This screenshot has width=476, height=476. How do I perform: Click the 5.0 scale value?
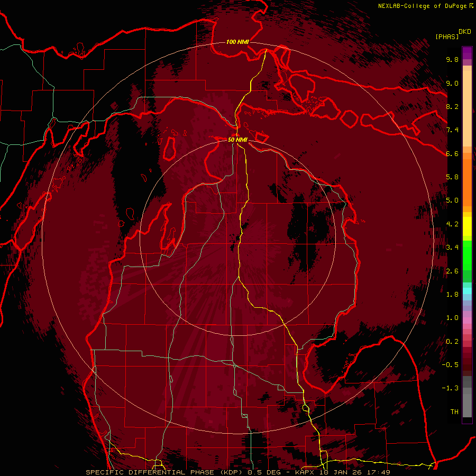452,200
